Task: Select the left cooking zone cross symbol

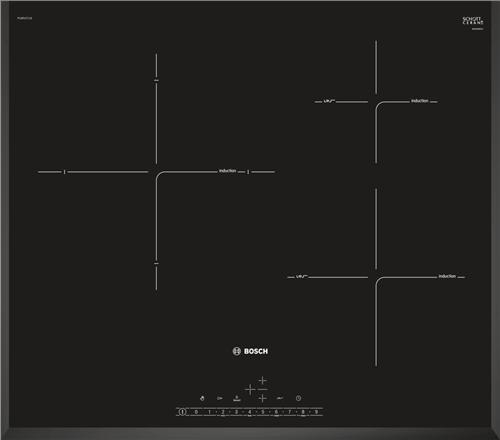Action: click(250, 389)
